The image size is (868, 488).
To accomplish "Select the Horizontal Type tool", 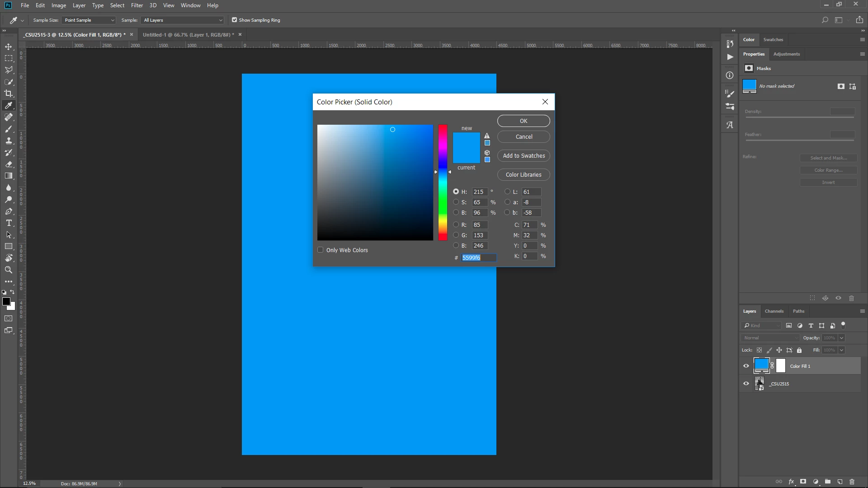I will pyautogui.click(x=9, y=223).
